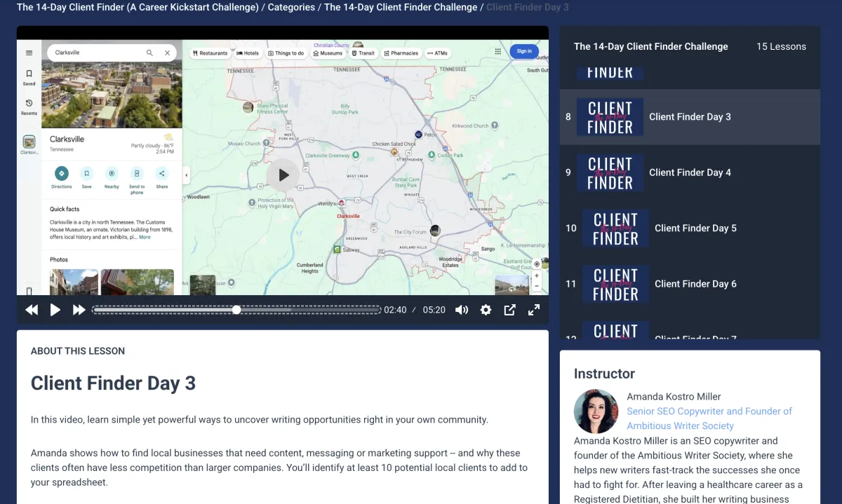Open Client Finder Day 4 lesson
This screenshot has width=842, height=504.
pyautogui.click(x=690, y=172)
